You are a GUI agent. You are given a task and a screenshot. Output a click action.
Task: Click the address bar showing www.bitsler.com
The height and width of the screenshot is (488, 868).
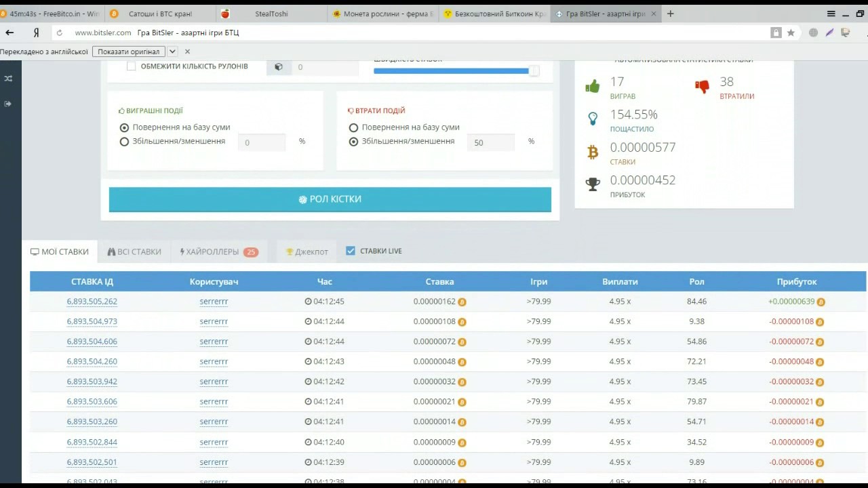(103, 33)
